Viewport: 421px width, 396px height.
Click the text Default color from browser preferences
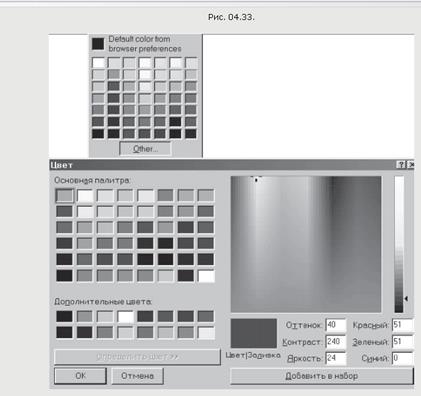coord(145,44)
